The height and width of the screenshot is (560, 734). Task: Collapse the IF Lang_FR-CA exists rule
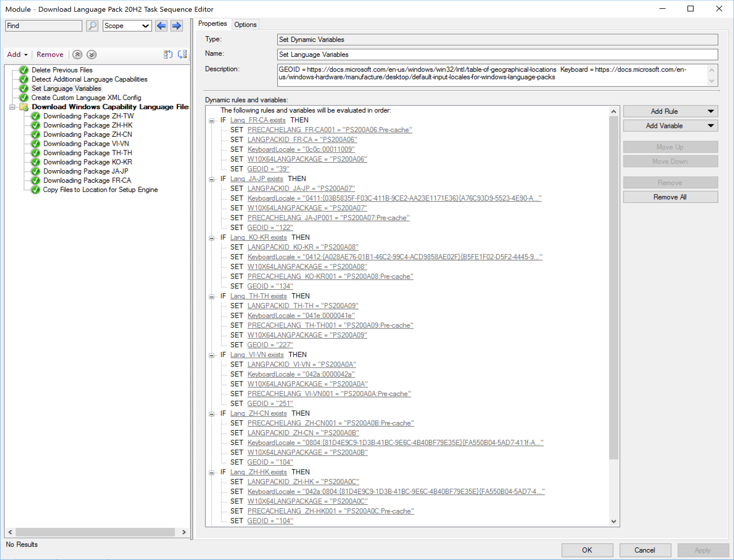coord(211,121)
